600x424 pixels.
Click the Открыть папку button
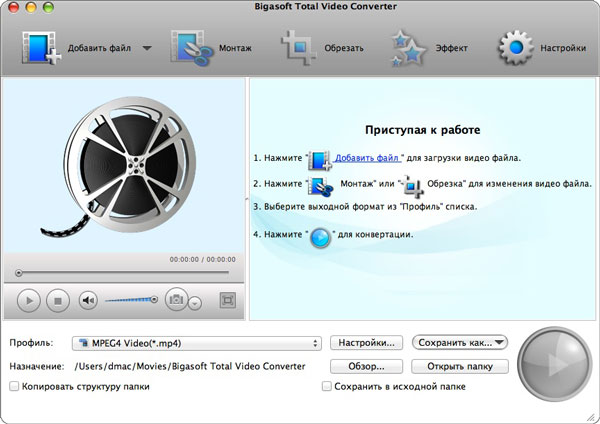click(460, 366)
